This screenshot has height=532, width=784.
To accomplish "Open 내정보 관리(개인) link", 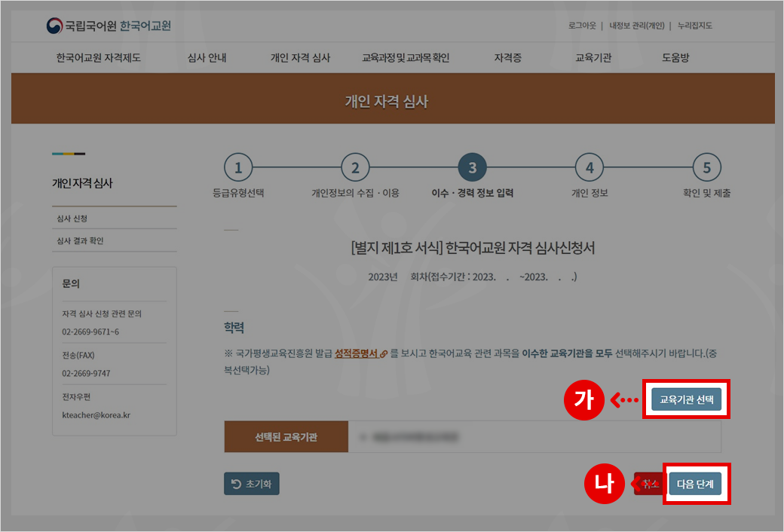I will click(x=636, y=26).
